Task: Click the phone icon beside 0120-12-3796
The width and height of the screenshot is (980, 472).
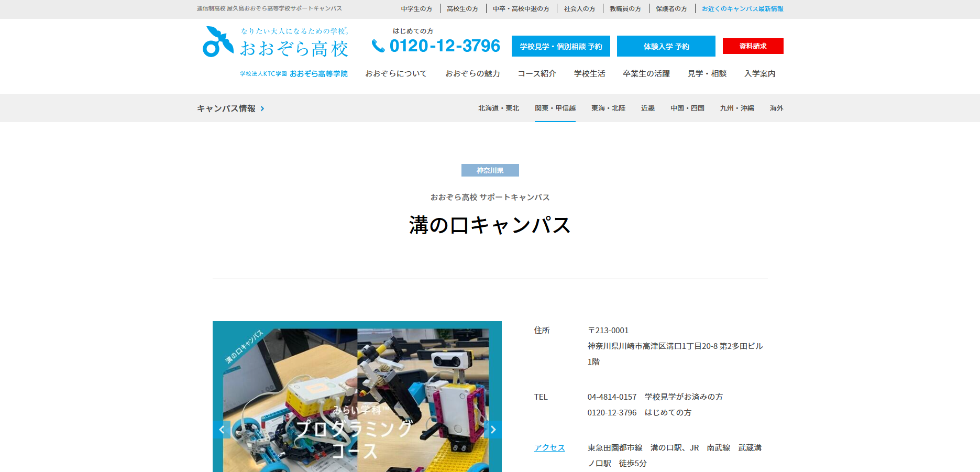Action: (378, 46)
